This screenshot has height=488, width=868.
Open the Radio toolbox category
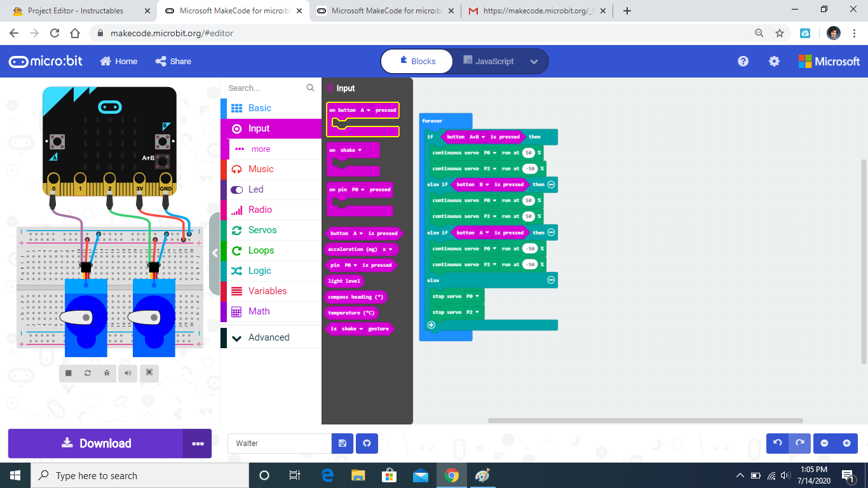click(x=271, y=210)
